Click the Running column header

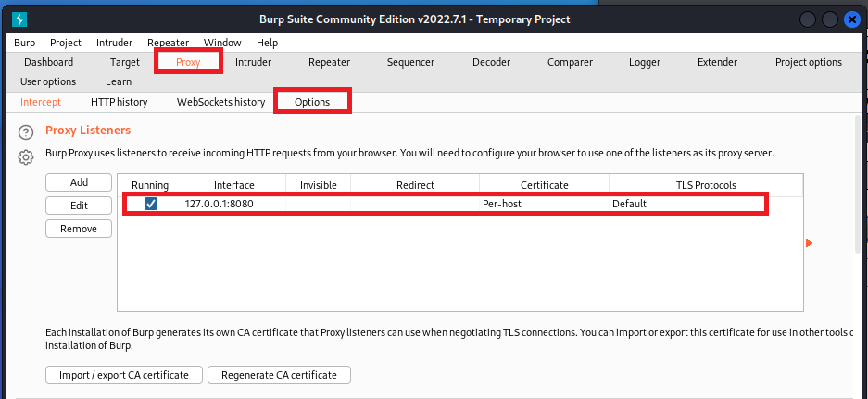[x=149, y=185]
